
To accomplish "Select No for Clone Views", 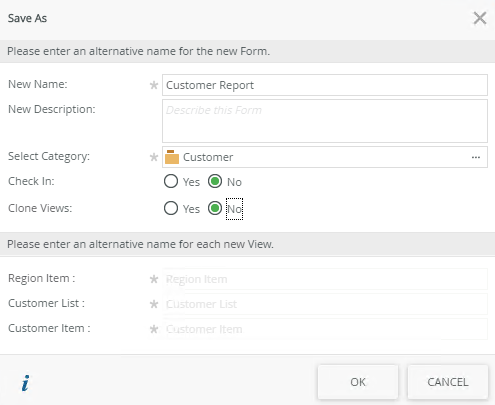I will 215,209.
